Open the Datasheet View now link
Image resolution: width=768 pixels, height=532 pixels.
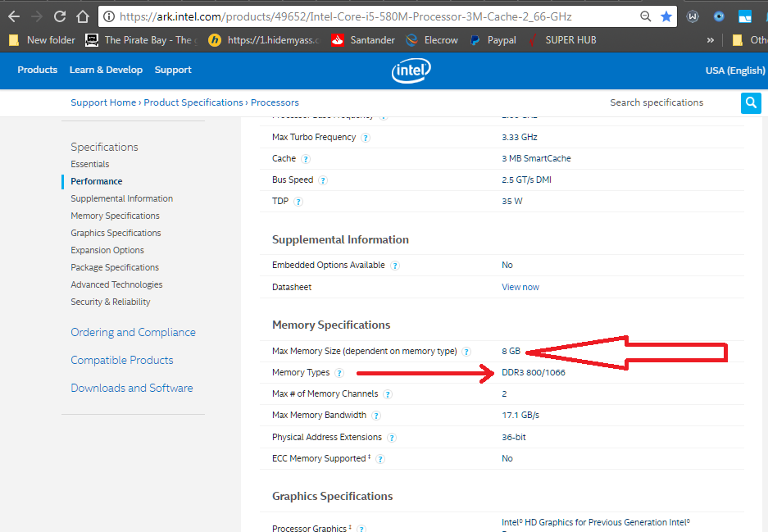coord(520,287)
